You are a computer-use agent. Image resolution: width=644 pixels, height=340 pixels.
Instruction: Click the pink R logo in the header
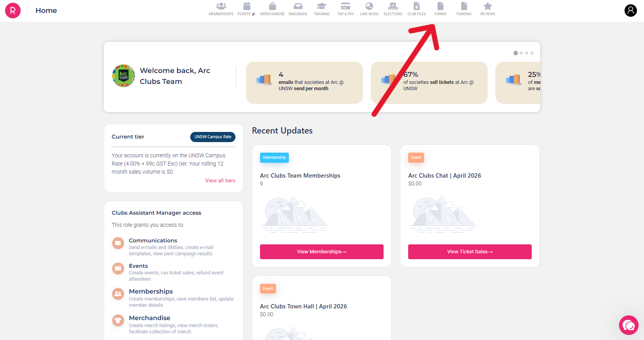(13, 11)
